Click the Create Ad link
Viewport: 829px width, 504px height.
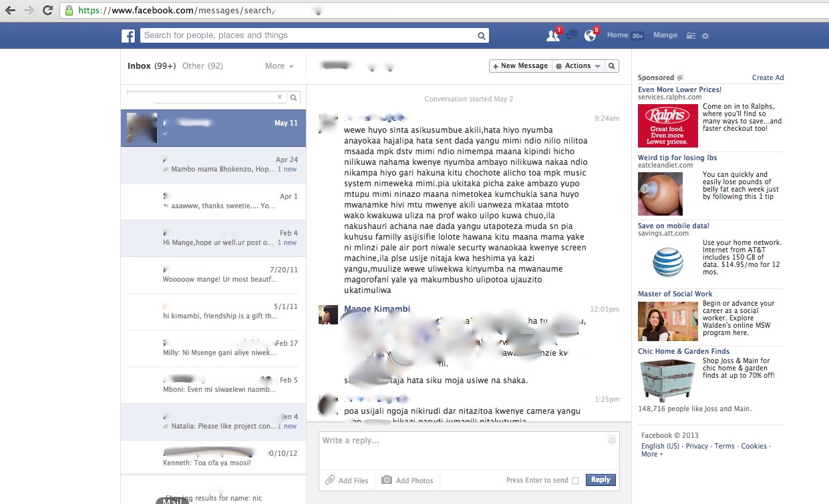point(768,77)
